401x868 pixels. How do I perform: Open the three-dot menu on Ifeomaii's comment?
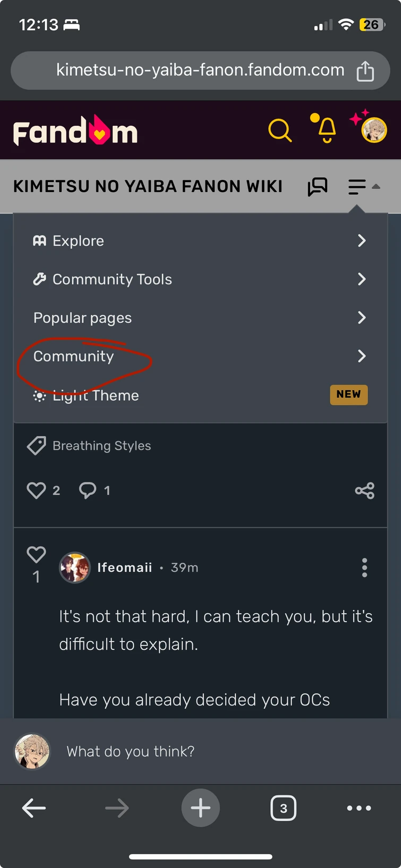(365, 567)
